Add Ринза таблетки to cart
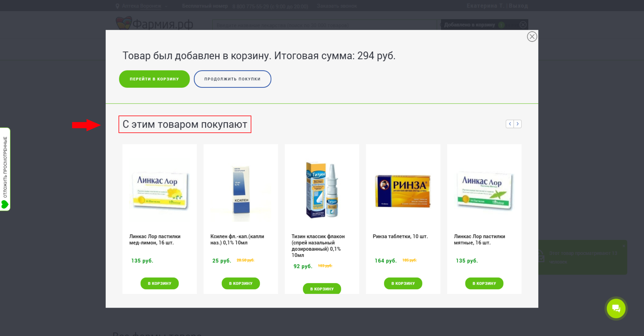644x336 pixels. [x=403, y=283]
